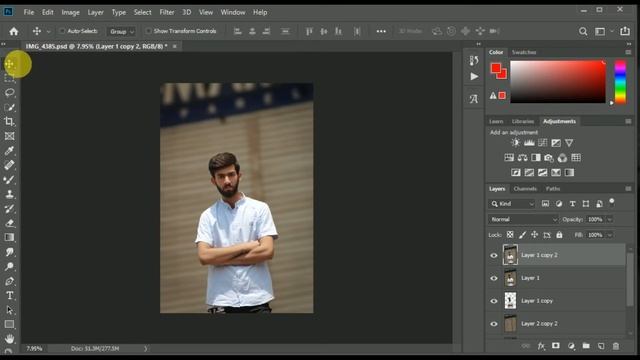Enable the Auto-Select checkbox
The width and height of the screenshot is (640, 360).
click(x=62, y=31)
